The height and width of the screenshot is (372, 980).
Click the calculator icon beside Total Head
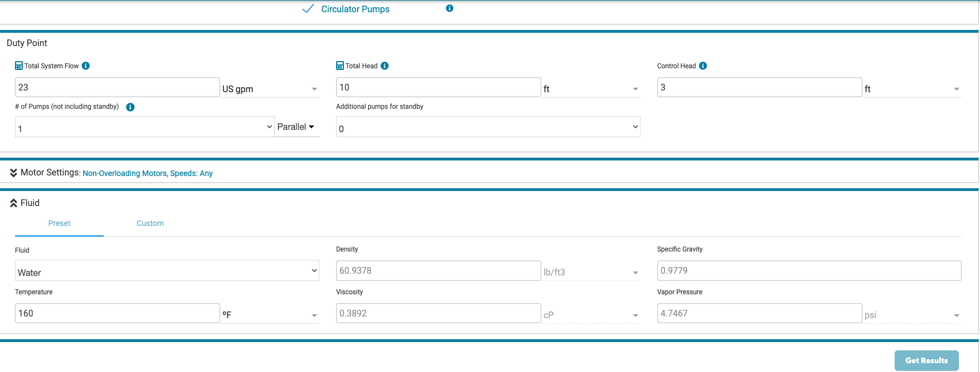point(340,66)
